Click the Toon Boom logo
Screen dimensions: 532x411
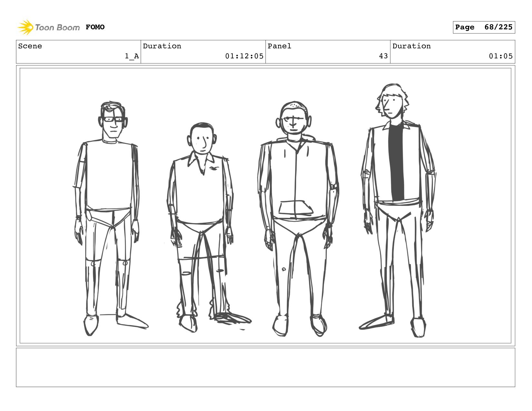[48, 27]
